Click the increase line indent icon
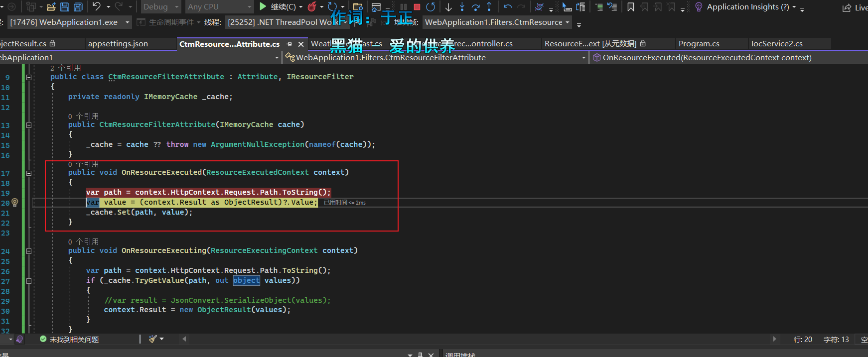868x357 pixels. tap(599, 7)
